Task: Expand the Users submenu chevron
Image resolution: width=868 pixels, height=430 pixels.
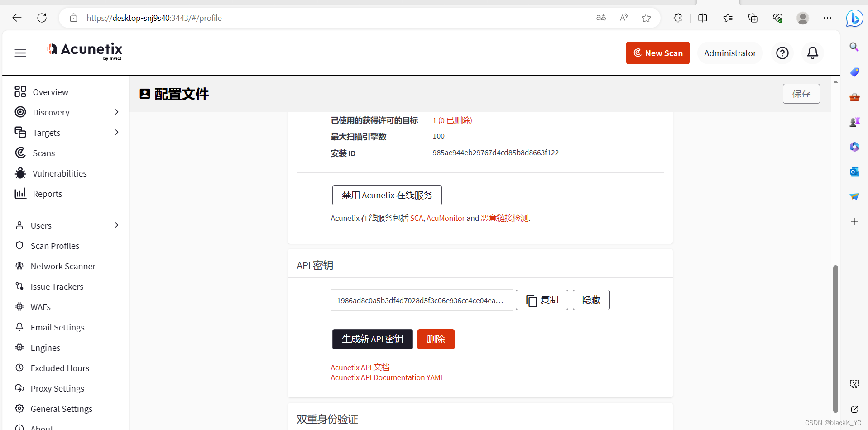Action: [x=117, y=225]
